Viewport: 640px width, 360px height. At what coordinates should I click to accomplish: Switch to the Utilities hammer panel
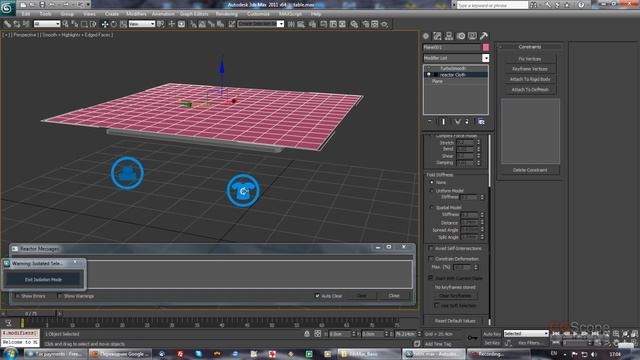click(x=484, y=36)
